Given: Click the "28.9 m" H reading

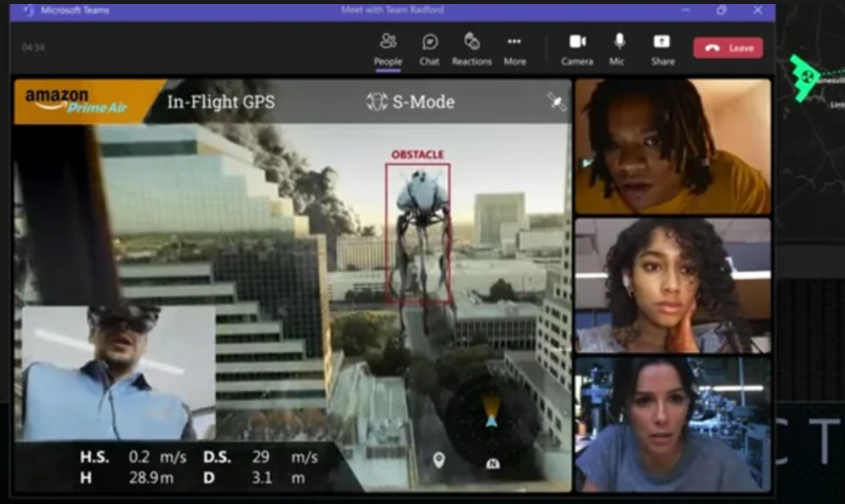Looking at the screenshot, I should [151, 477].
